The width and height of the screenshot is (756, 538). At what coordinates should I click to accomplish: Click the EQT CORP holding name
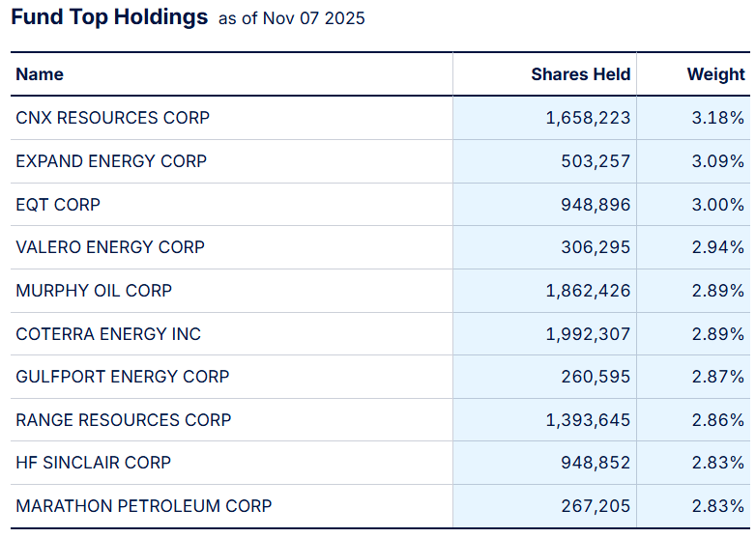58,205
